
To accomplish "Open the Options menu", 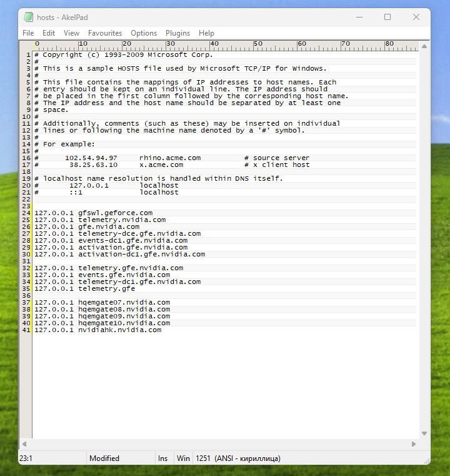I will 144,33.
